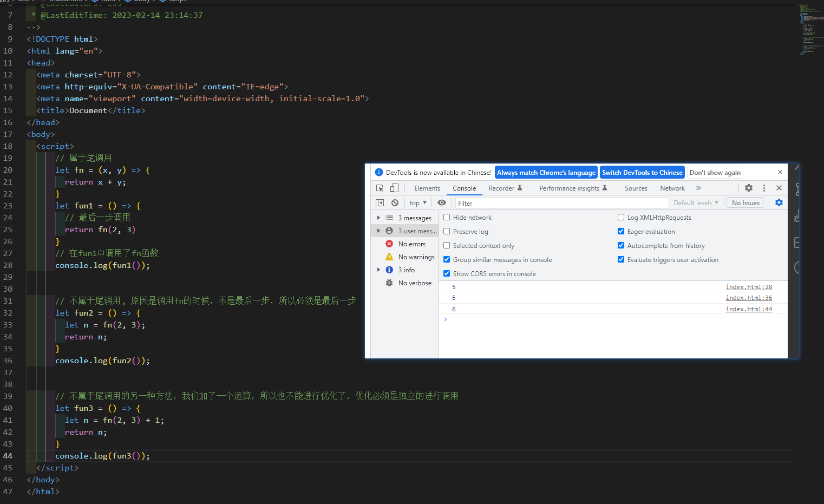824x504 pixels.
Task: Disable Autocomplete from history checkbox
Action: [x=621, y=245]
